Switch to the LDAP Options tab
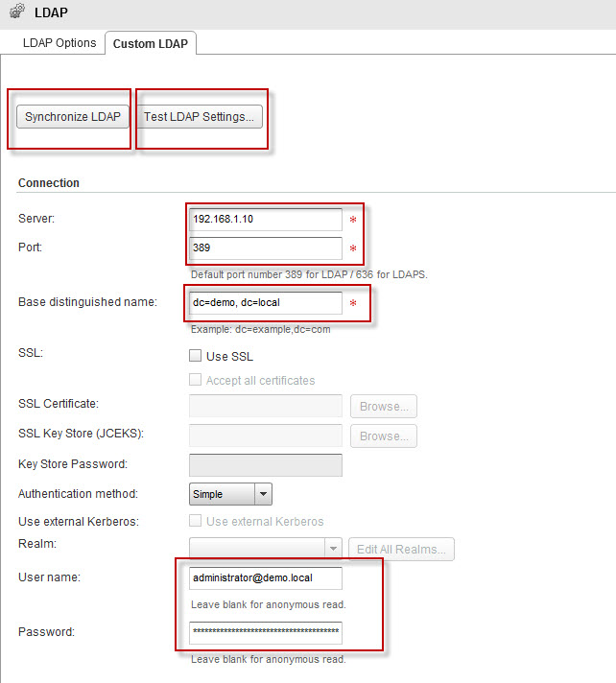This screenshot has height=683, width=616. (59, 43)
